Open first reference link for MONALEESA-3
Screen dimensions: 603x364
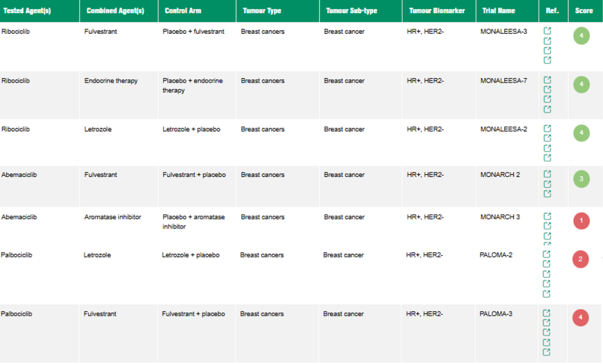(x=547, y=31)
